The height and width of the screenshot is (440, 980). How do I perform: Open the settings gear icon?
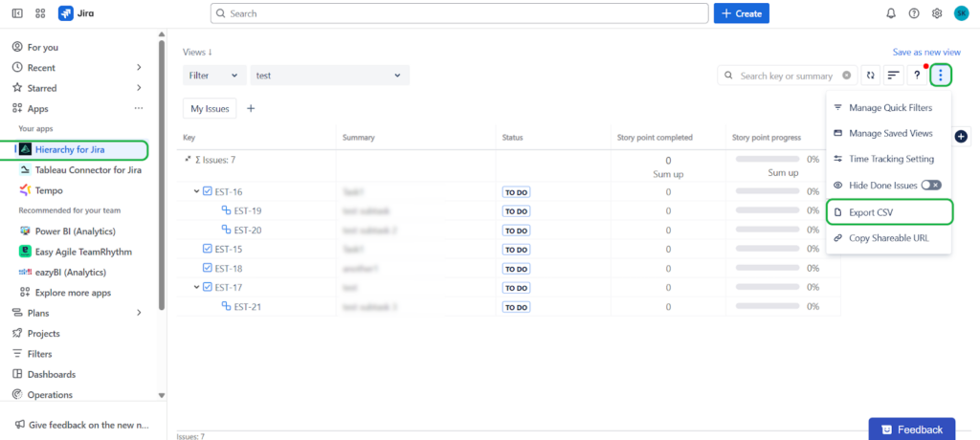pos(937,13)
